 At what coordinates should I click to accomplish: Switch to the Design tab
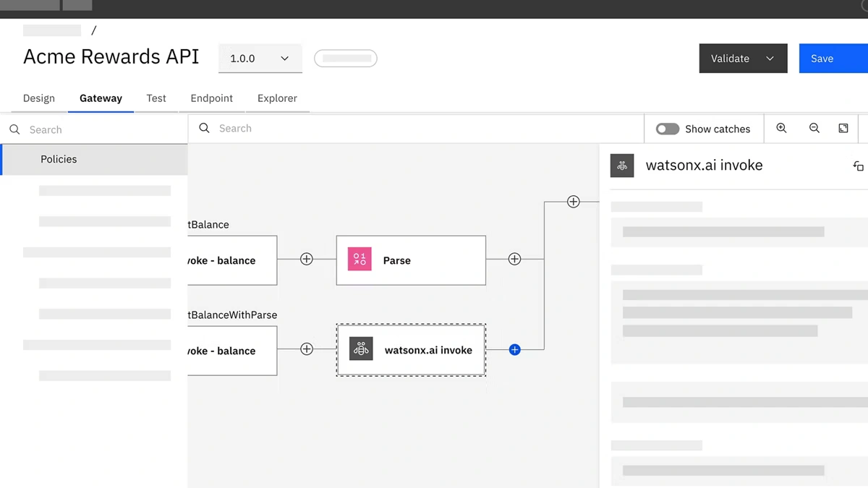(39, 98)
